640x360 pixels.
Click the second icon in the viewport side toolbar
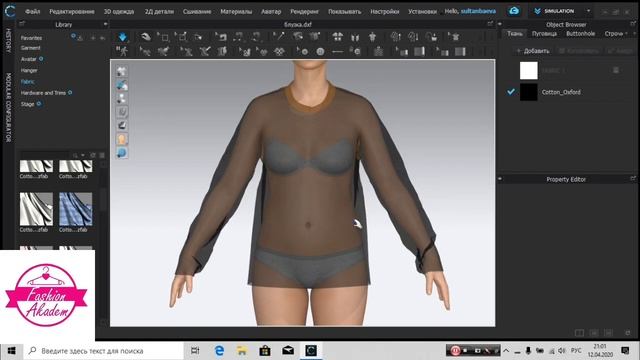coord(122,85)
